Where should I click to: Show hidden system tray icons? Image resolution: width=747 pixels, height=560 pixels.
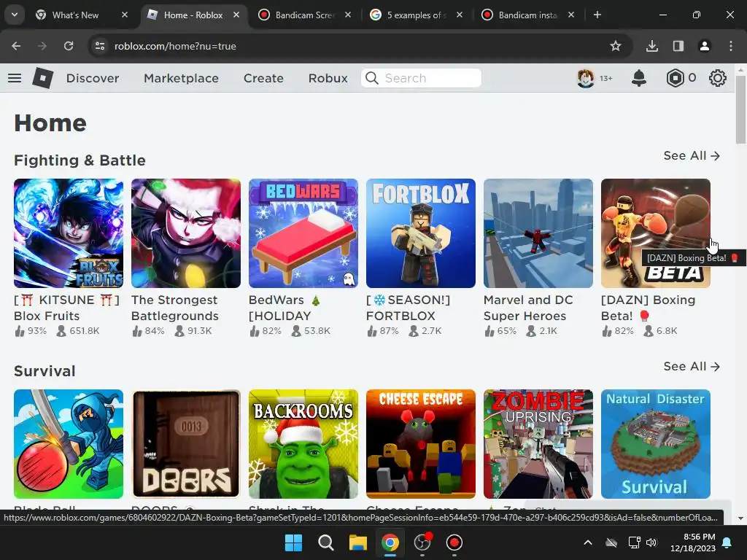[588, 542]
